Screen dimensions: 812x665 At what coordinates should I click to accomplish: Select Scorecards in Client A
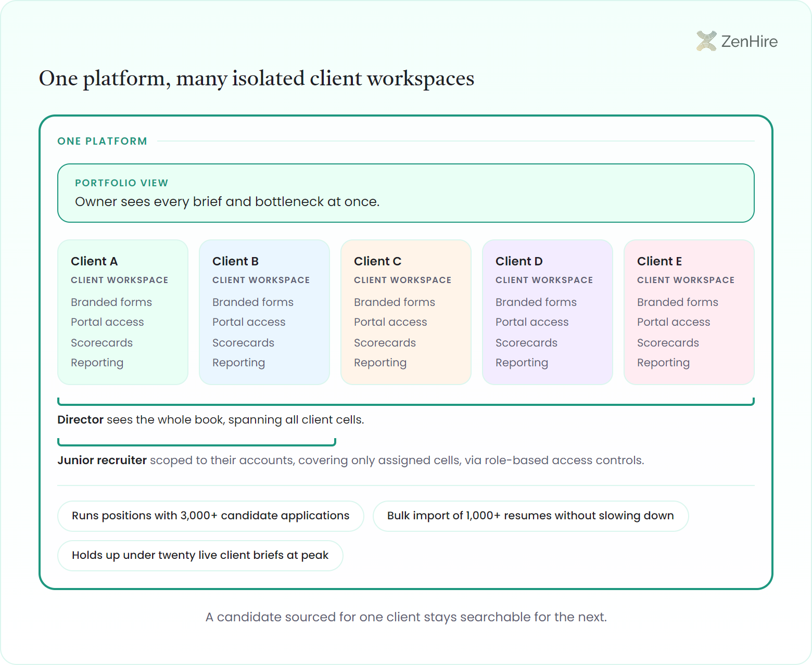[102, 343]
